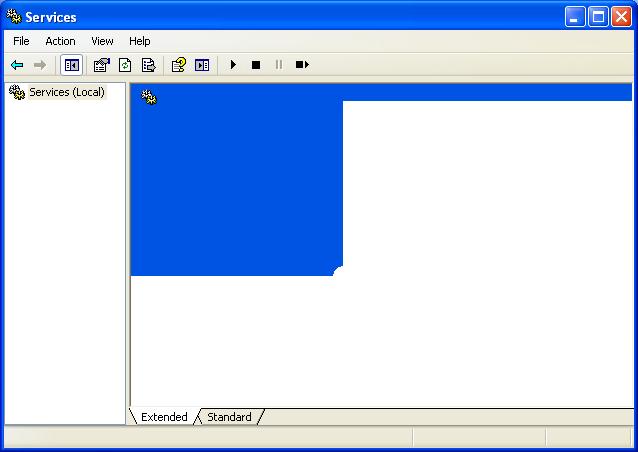This screenshot has width=638, height=452.
Task: Close the Services window
Action: click(622, 17)
